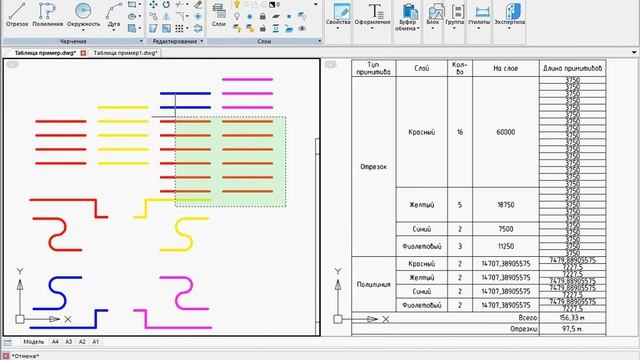
Task: Expand the Черчение panel arrow
Action: pyautogui.click(x=141, y=41)
